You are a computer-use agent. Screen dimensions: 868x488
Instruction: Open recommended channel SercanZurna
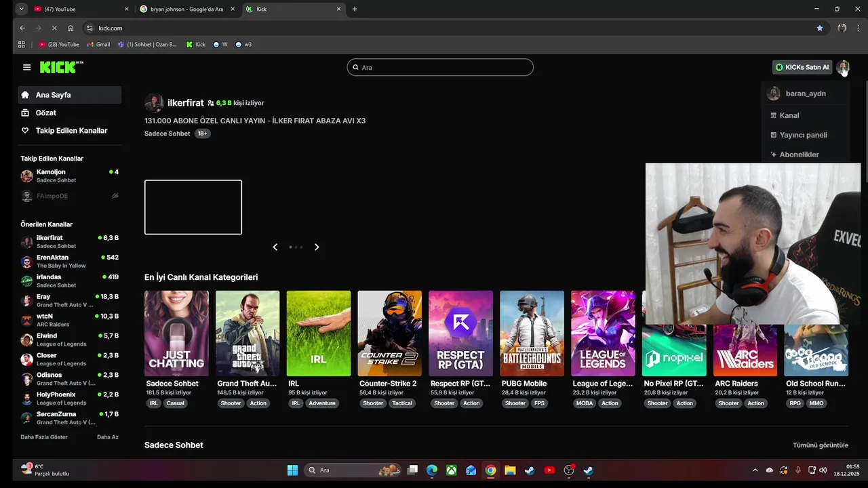click(x=70, y=418)
